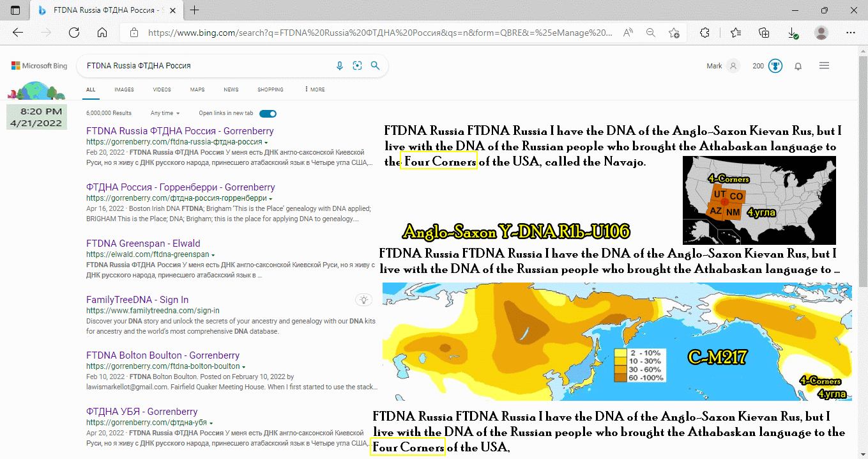868x459 pixels.
Task: Expand arrow next to ftdna-bolton-boulton URL
Action: 243,367
